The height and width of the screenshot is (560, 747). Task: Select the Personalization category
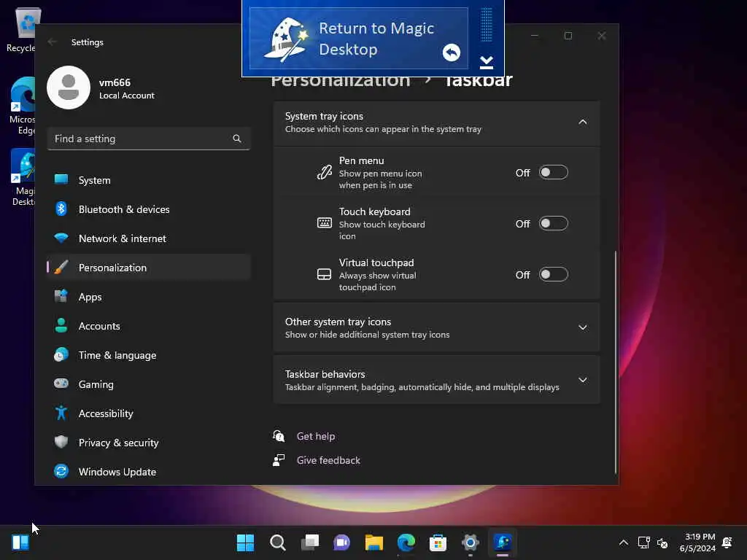coord(149,267)
